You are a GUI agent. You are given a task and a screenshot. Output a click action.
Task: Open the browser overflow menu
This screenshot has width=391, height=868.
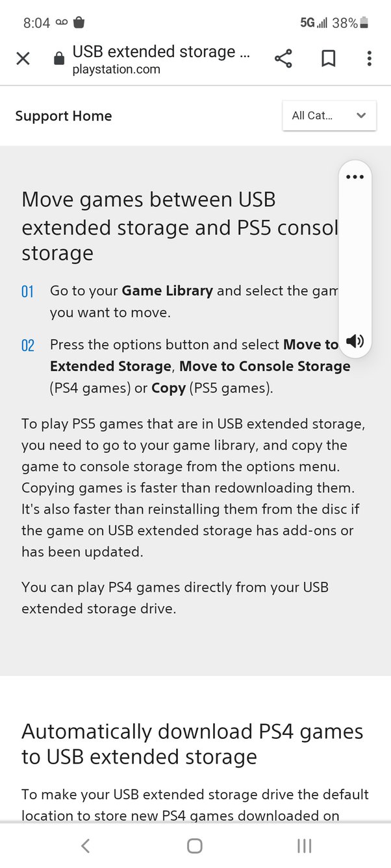click(369, 58)
